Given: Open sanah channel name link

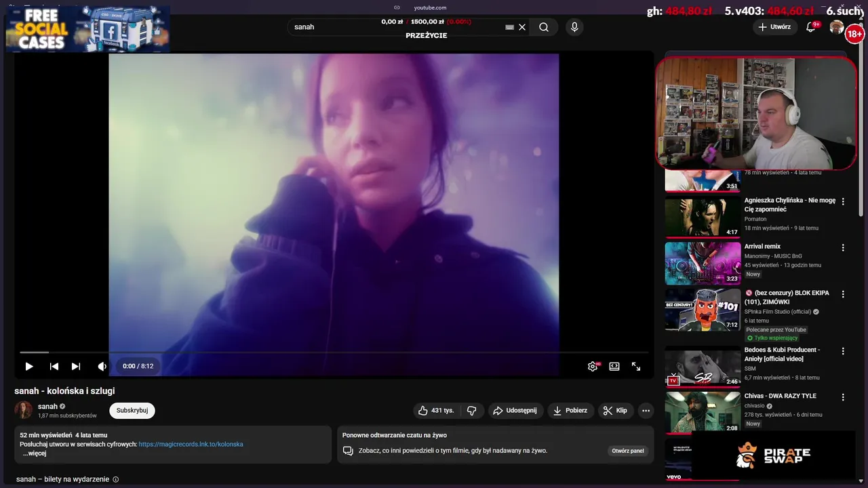Looking at the screenshot, I should [x=47, y=407].
